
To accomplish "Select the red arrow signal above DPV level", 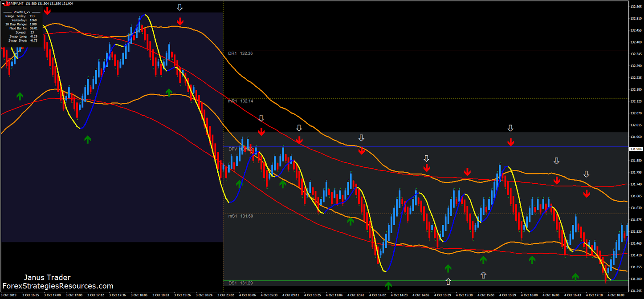I will tap(299, 140).
